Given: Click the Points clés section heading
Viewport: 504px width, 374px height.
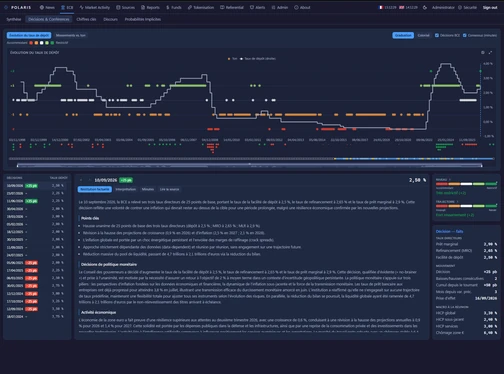Looking at the screenshot, I should (x=90, y=218).
